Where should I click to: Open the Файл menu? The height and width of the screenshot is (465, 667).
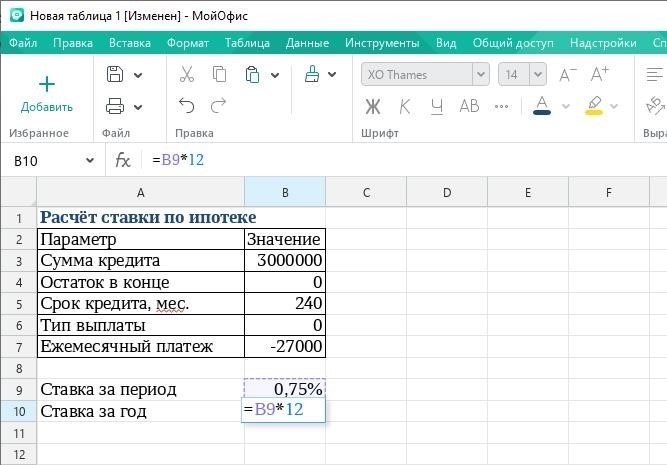point(23,43)
